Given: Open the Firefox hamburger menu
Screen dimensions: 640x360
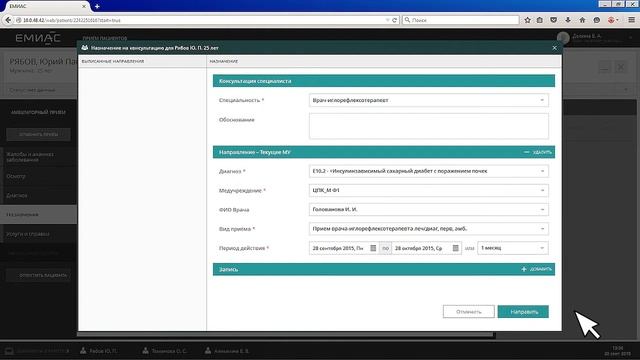Looking at the screenshot, I should point(631,20).
